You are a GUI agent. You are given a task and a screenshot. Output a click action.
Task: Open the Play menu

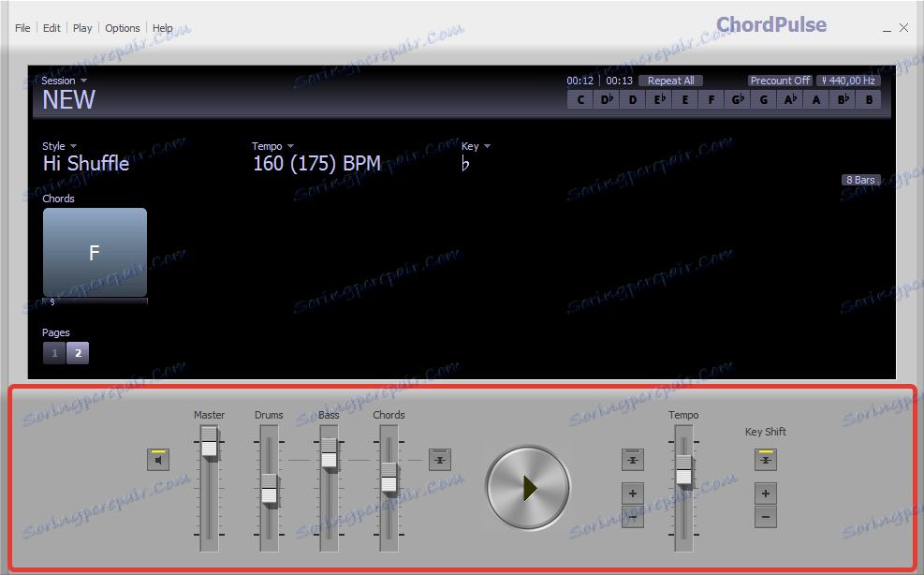(81, 27)
